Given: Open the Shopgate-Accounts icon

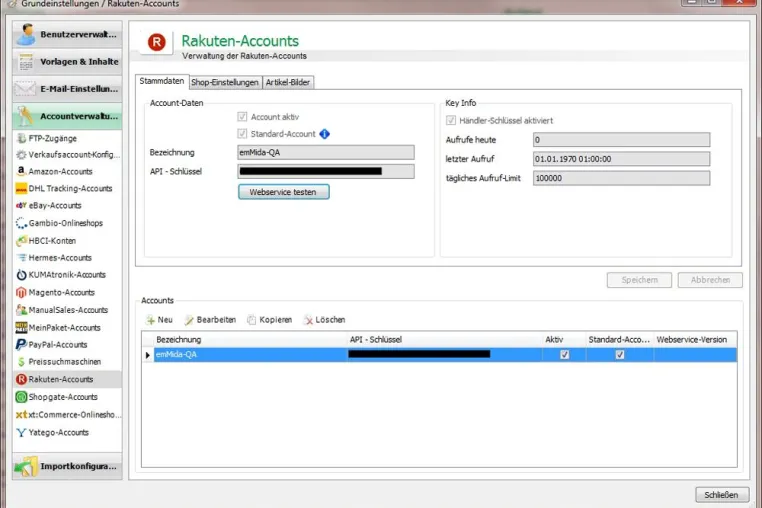Looking at the screenshot, I should pyautogui.click(x=21, y=397).
